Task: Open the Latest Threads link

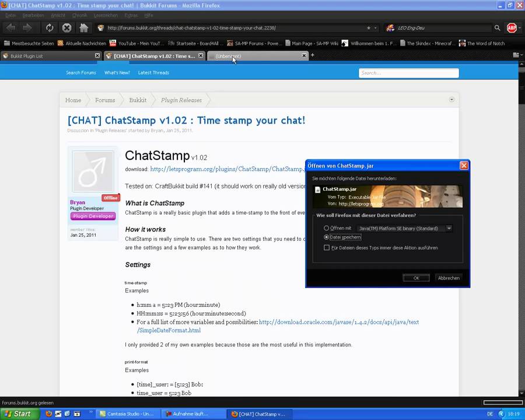Action: [x=153, y=73]
